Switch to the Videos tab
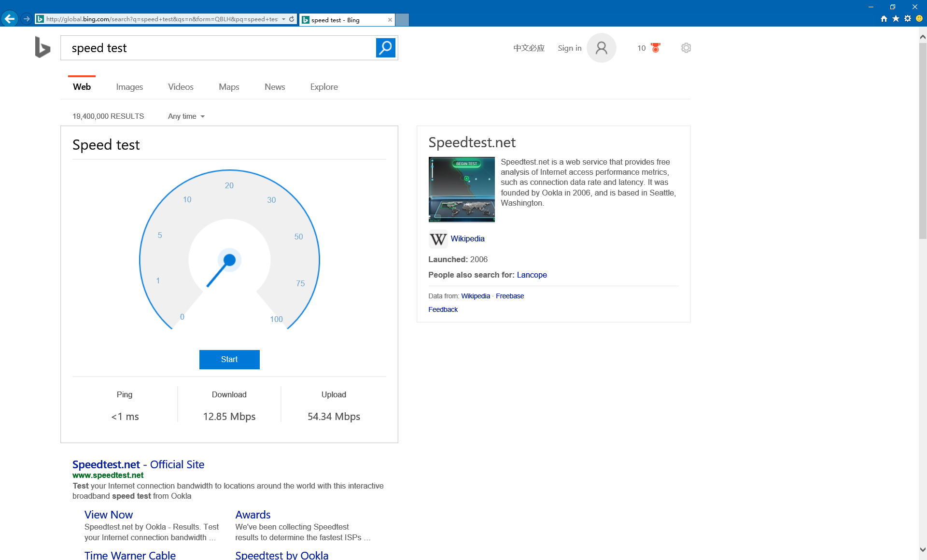927x560 pixels. 181,87
